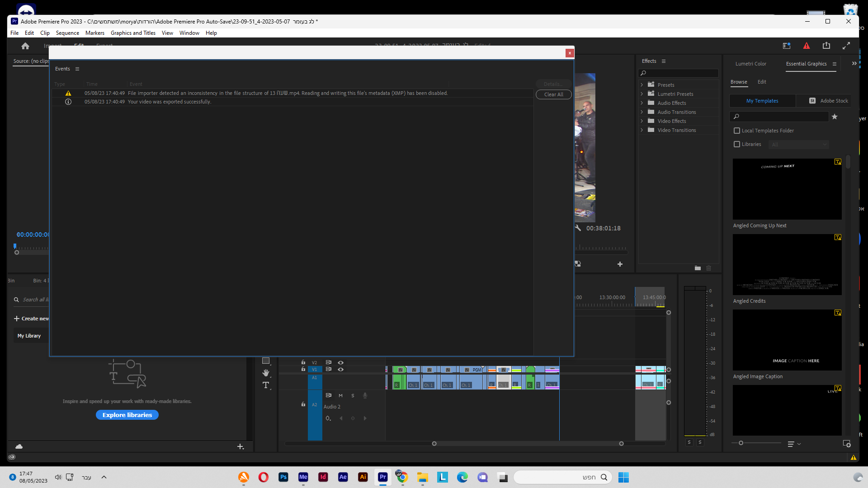This screenshot has width=868, height=488.
Task: Toggle V2 track output eye
Action: 341,362
